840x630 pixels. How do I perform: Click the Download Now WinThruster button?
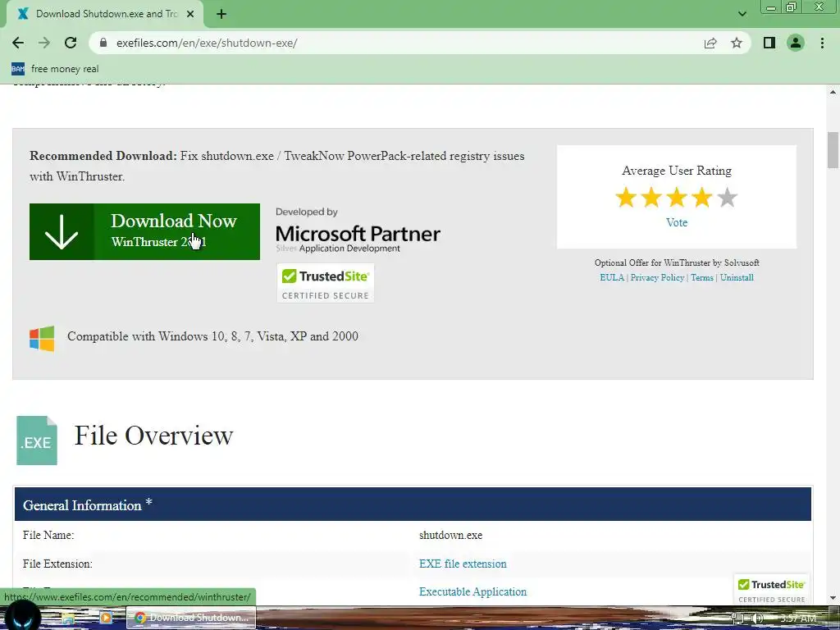tap(144, 231)
